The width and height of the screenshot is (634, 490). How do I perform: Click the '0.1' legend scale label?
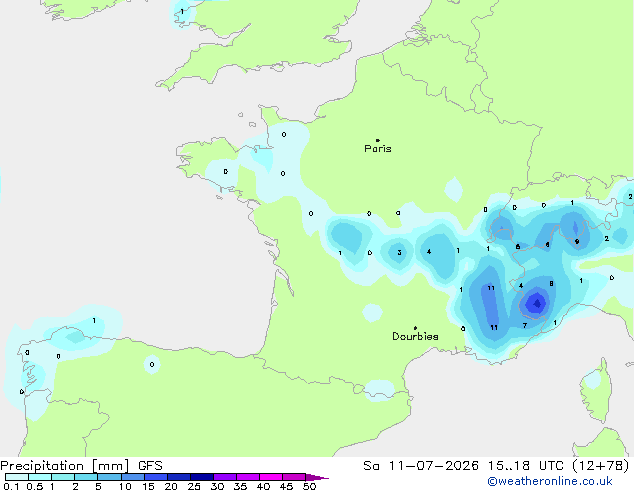pyautogui.click(x=11, y=486)
